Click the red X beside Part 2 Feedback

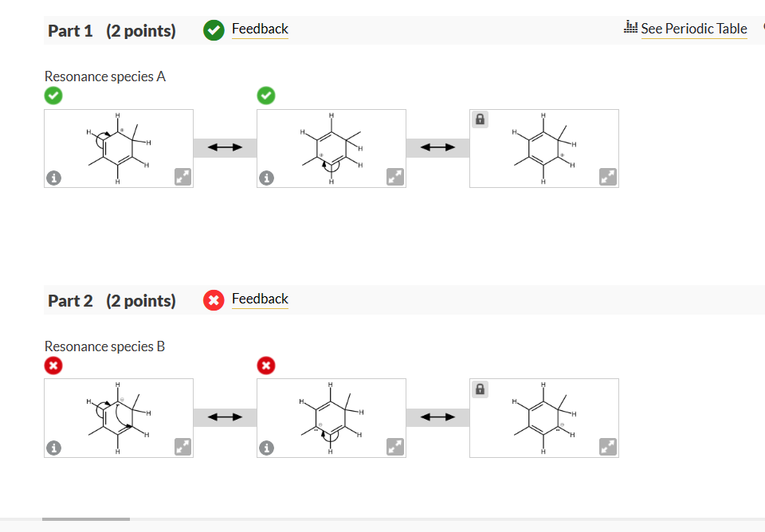pos(214,300)
